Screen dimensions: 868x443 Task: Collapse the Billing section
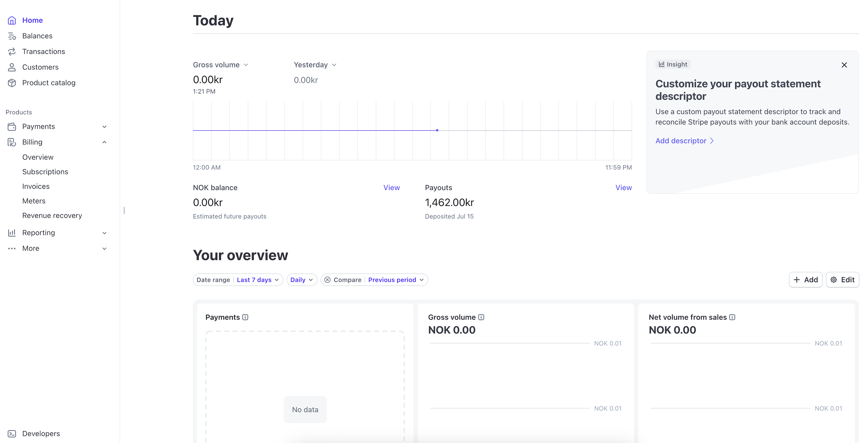point(104,142)
